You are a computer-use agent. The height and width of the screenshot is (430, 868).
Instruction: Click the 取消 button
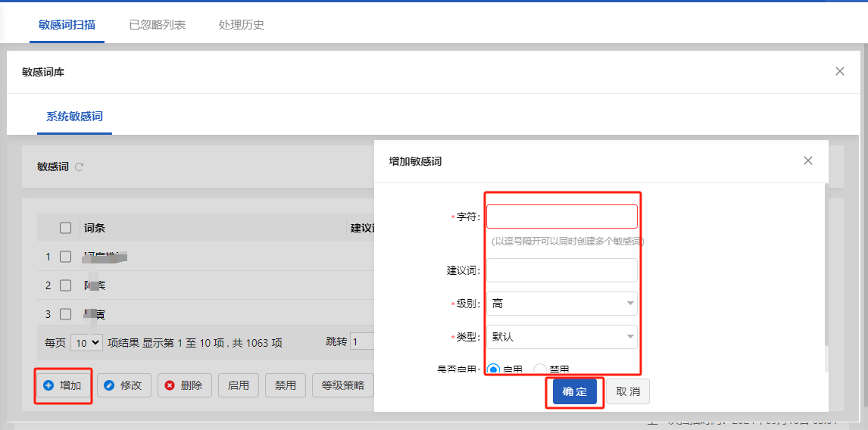coord(628,391)
